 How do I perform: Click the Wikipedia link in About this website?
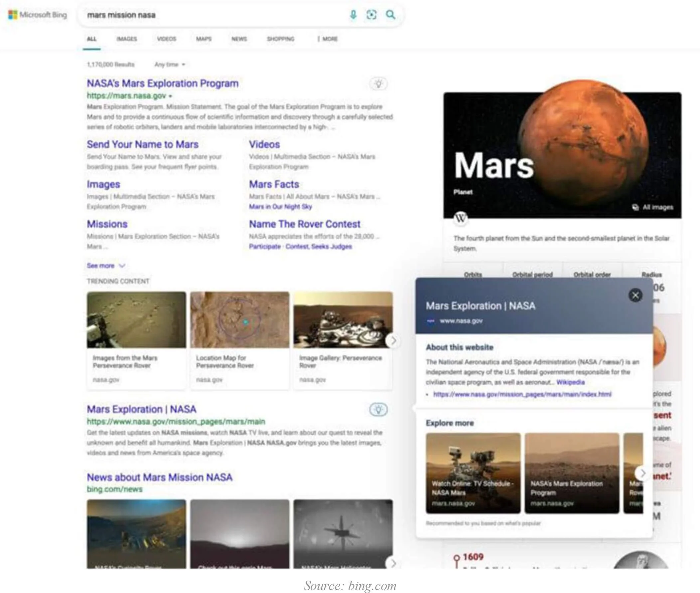click(571, 382)
